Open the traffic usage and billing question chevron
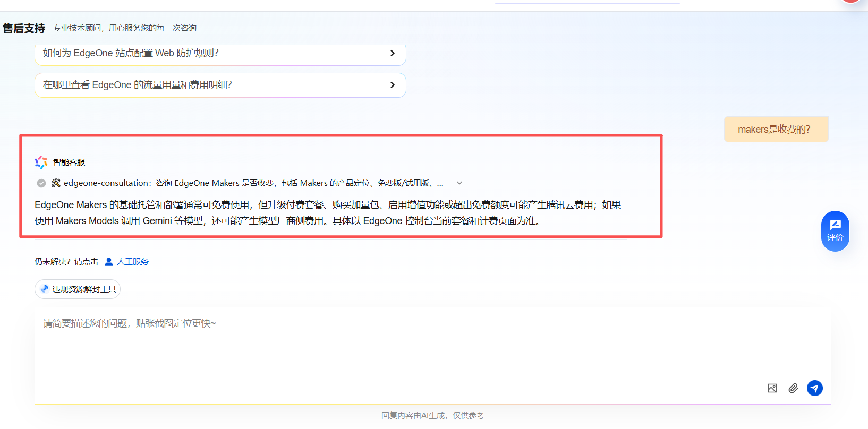This screenshot has height=429, width=868. (393, 85)
